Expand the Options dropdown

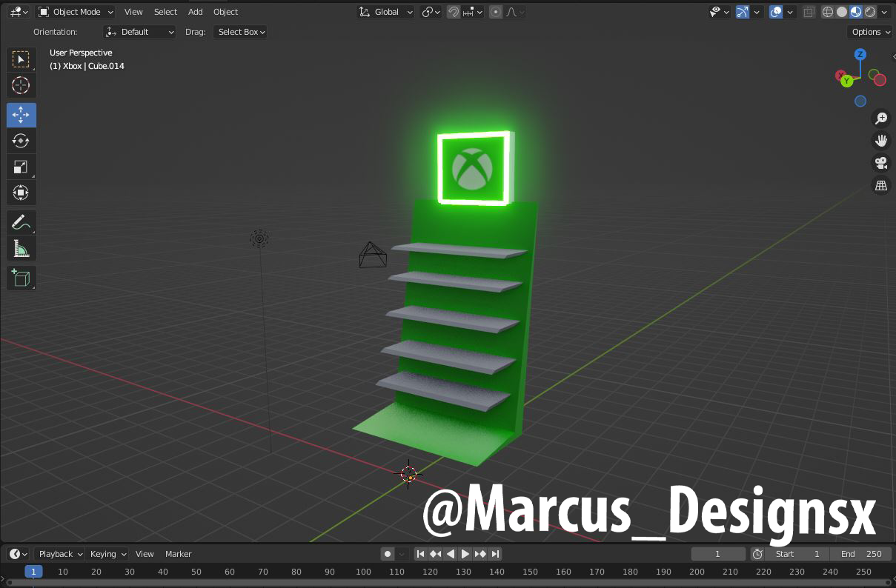pyautogui.click(x=870, y=32)
